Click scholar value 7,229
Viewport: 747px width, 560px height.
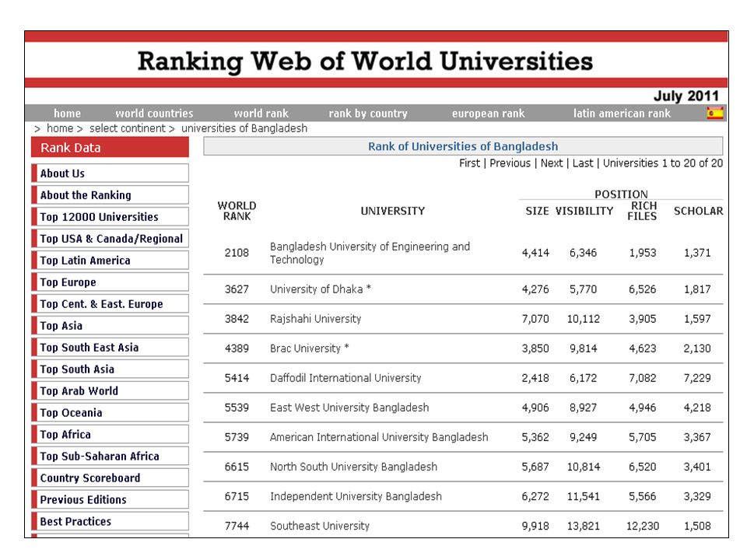pyautogui.click(x=697, y=378)
